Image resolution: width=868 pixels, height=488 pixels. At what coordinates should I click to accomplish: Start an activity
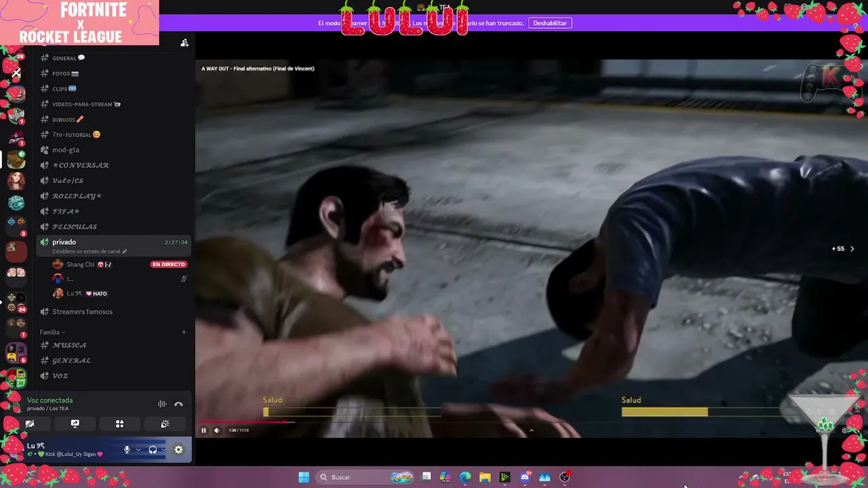pyautogui.click(x=120, y=424)
